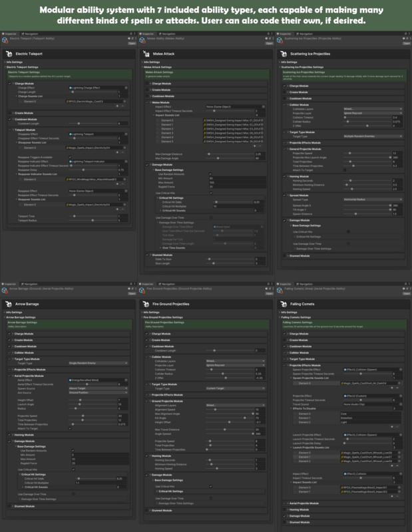Viewport: 412px width, 532px height.
Task: Open object picker for Electric Teleport Charge Effect
Action: pyautogui.click(x=126, y=87)
